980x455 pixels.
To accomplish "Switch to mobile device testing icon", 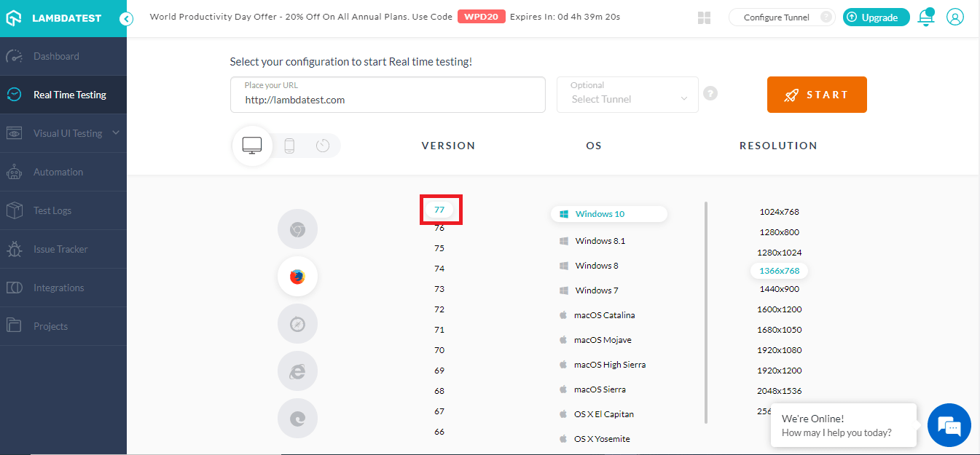I will (x=289, y=146).
